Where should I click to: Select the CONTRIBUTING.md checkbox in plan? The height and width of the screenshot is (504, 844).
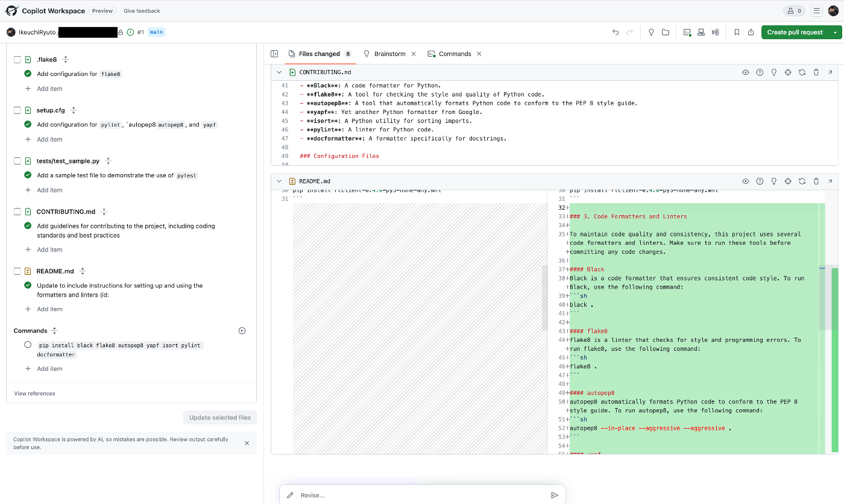coord(17,212)
